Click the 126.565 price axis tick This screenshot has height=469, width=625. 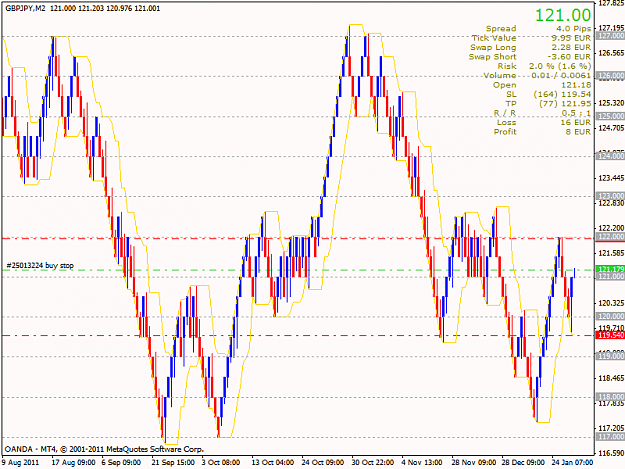611,53
